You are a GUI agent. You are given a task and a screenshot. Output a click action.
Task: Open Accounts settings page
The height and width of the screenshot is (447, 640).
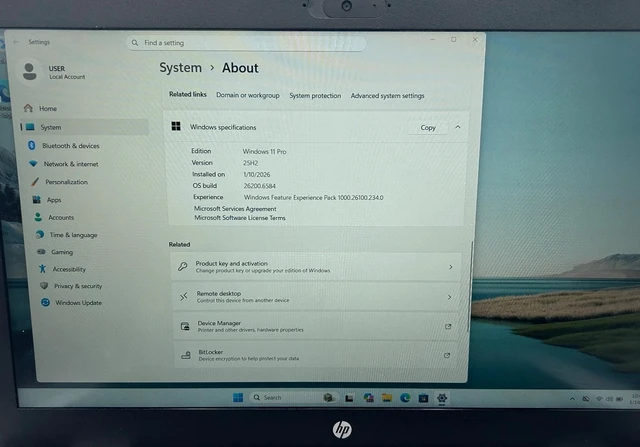(x=61, y=218)
